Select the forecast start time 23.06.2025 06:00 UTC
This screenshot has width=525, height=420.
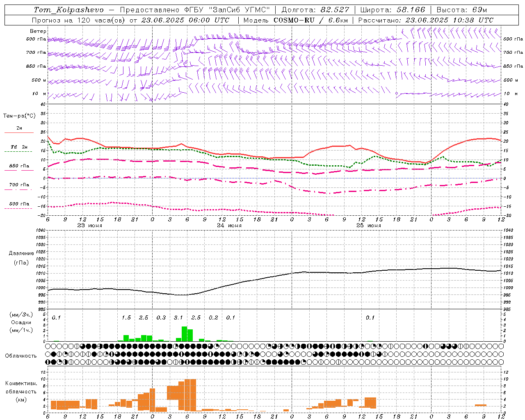(x=185, y=20)
